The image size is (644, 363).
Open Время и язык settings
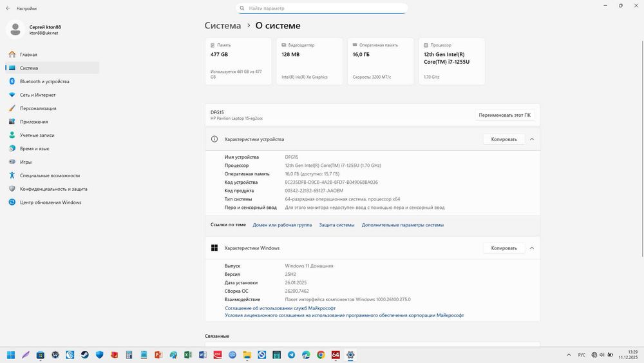(x=52, y=148)
